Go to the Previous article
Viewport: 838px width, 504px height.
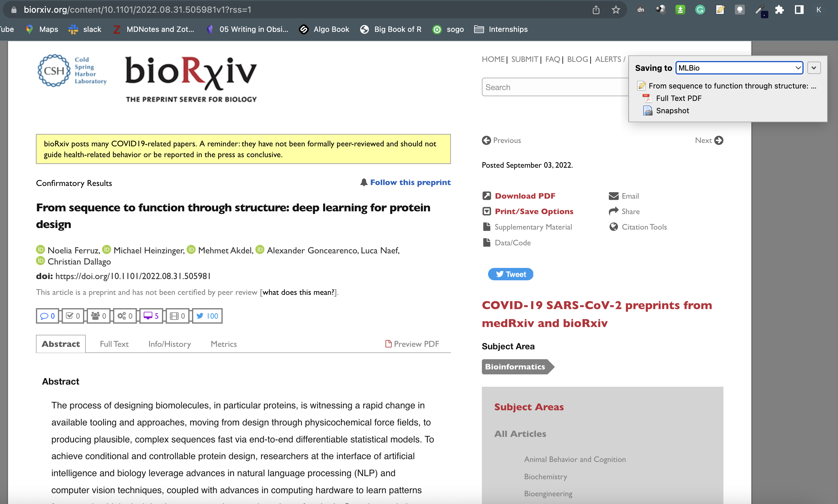click(x=501, y=140)
